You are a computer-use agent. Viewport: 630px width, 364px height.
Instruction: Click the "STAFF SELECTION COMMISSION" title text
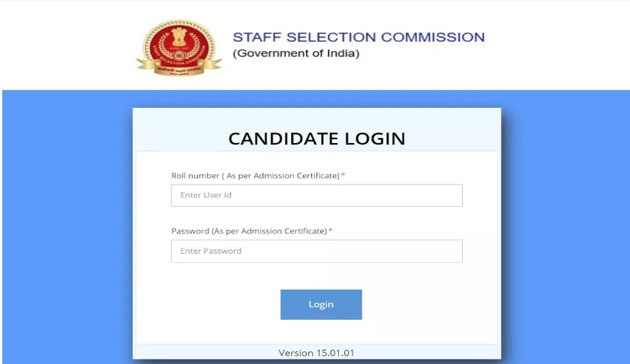coord(358,37)
